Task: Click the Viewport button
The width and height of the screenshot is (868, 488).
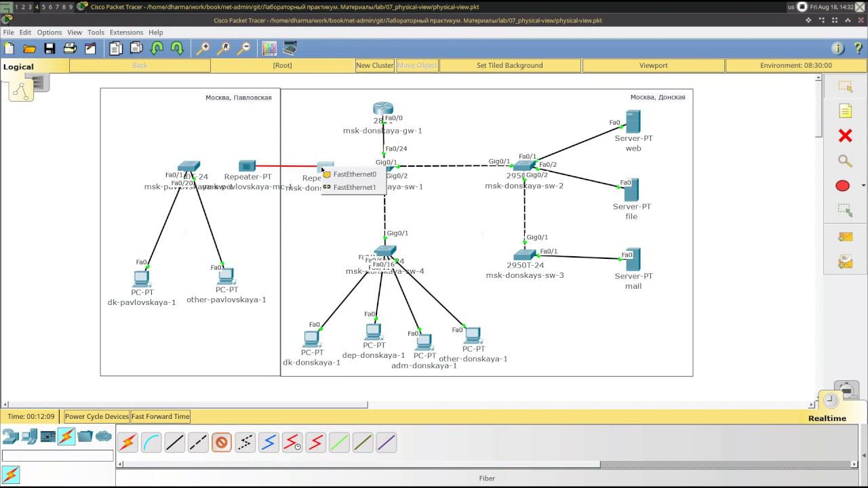Action: [654, 65]
